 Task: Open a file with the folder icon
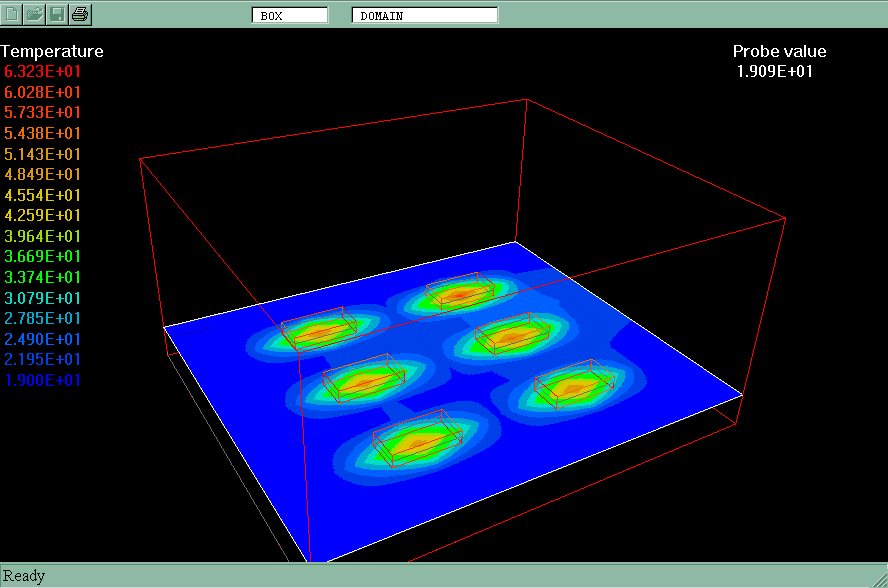(35, 14)
